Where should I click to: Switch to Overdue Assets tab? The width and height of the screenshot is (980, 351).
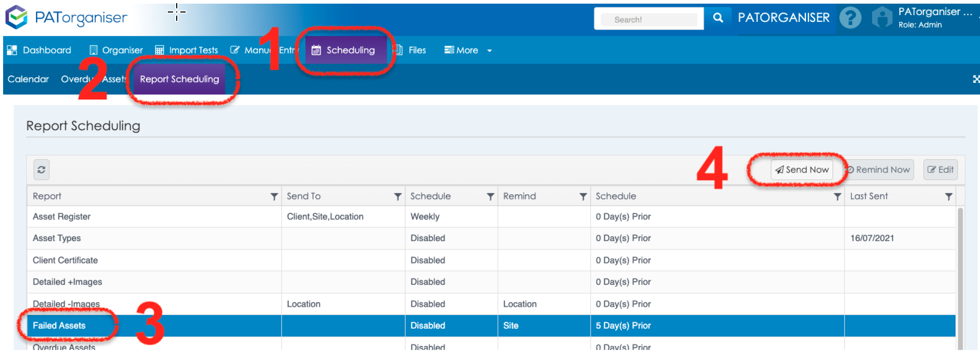94,79
